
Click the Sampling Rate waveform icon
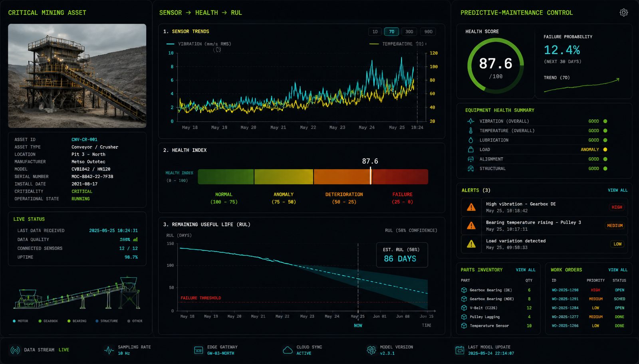tap(109, 350)
